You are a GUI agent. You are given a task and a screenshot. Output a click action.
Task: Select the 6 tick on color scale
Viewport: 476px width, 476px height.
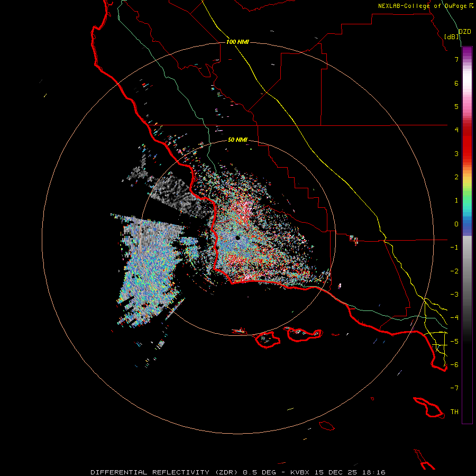point(456,83)
